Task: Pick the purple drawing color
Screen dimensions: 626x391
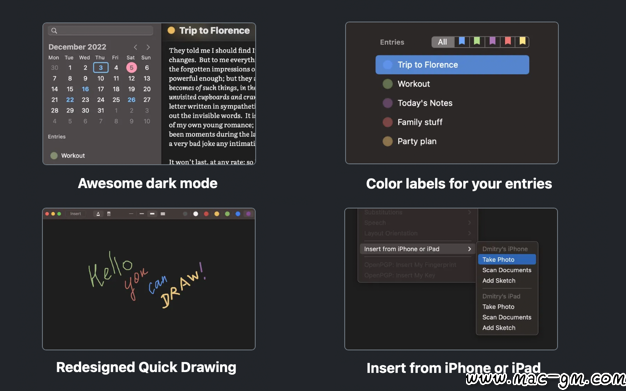Action: pyautogui.click(x=248, y=214)
